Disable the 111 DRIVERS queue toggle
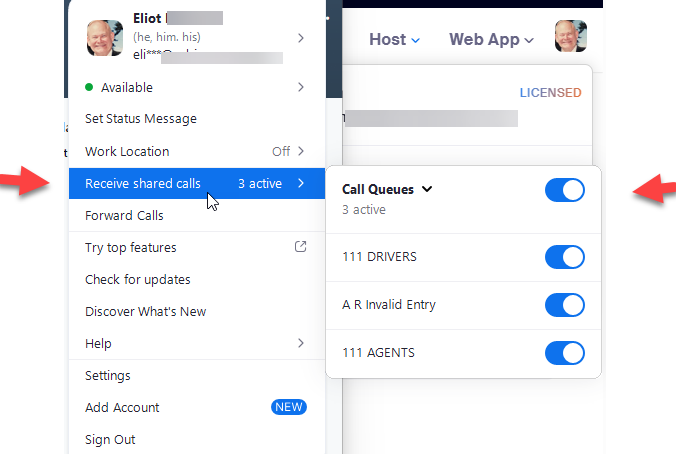This screenshot has width=676, height=454. [x=565, y=257]
